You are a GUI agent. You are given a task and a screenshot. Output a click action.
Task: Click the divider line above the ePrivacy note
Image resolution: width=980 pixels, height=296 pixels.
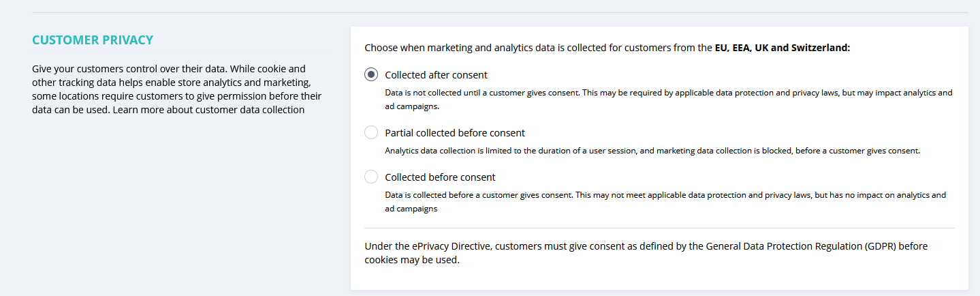(x=659, y=228)
